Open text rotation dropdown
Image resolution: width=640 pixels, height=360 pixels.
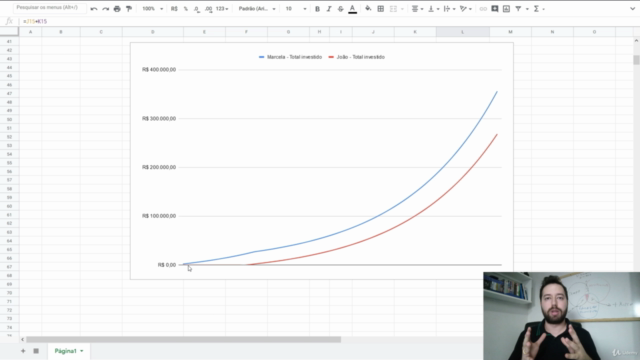(x=466, y=9)
